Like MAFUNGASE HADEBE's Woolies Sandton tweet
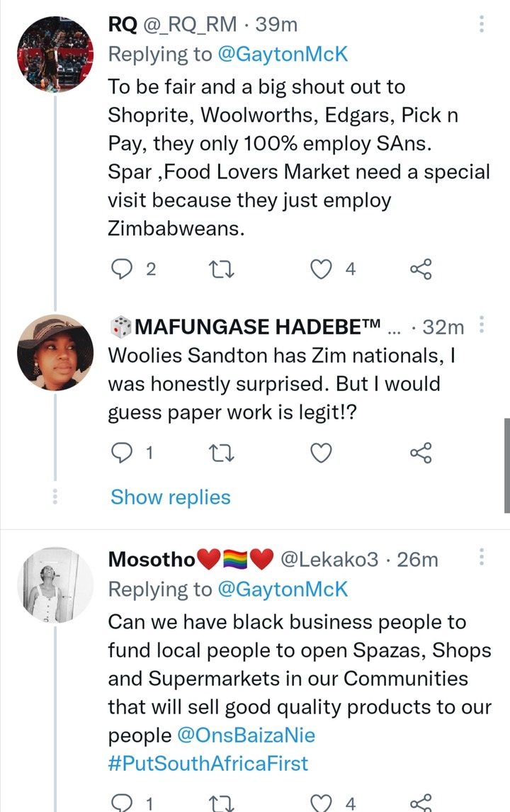The image size is (510, 812). pyautogui.click(x=320, y=453)
